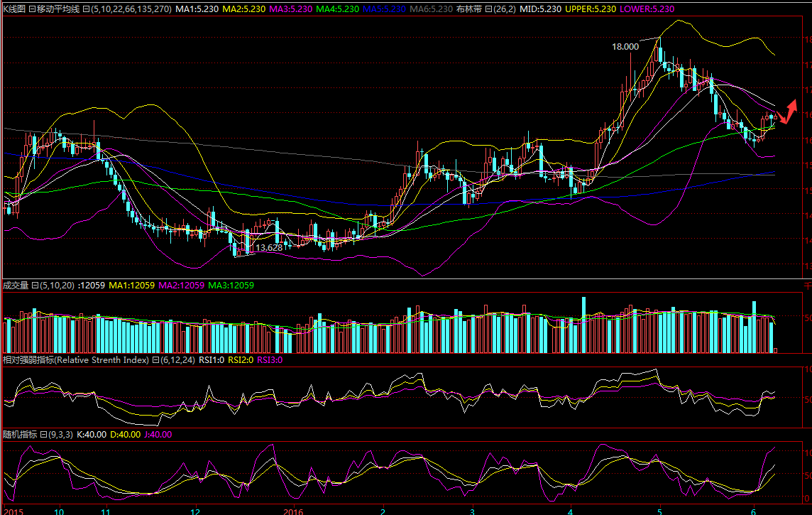Image resolution: width=812 pixels, height=515 pixels.
Task: Click the 成交量 volume panel title
Action: click(16, 286)
